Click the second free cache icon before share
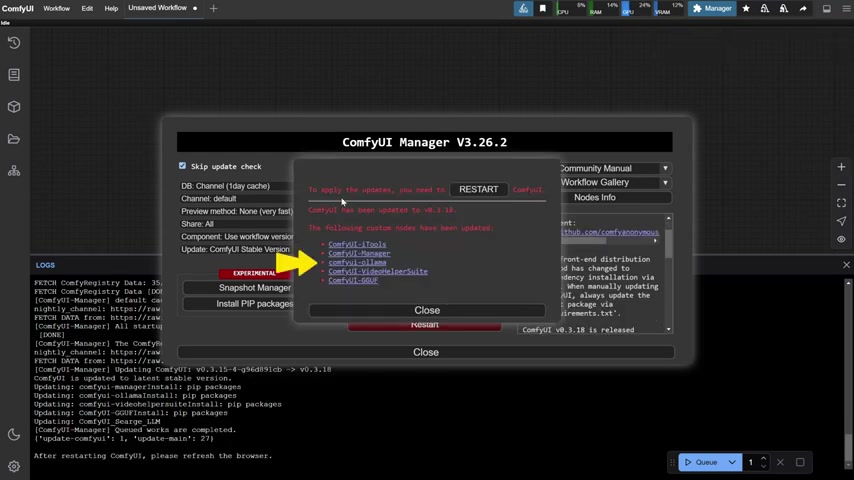 (784, 8)
